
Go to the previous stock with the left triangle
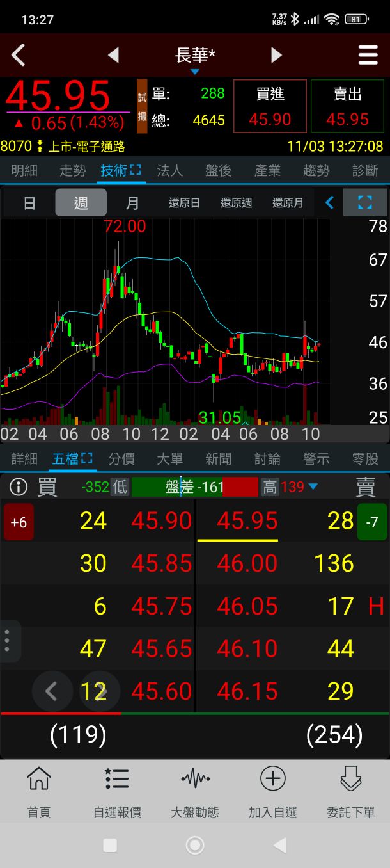coord(114,56)
